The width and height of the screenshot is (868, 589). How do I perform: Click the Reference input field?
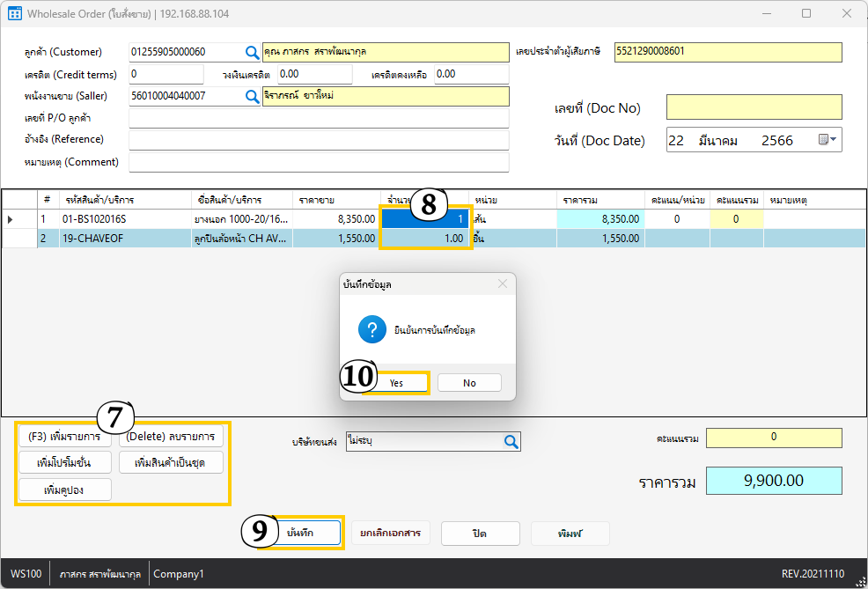(319, 140)
